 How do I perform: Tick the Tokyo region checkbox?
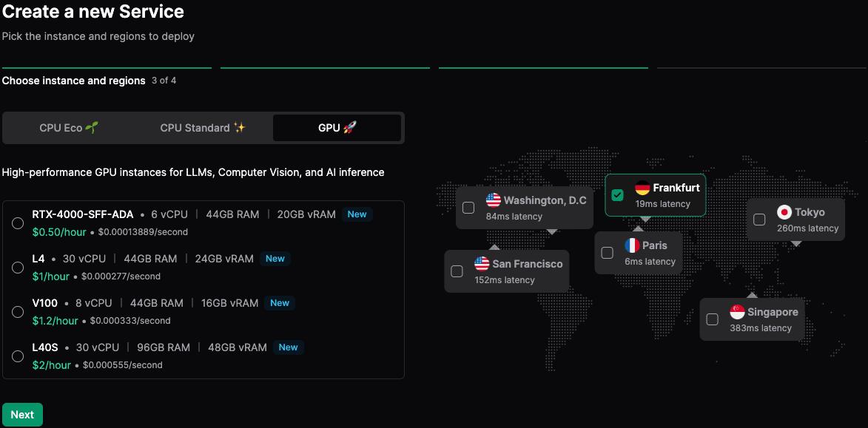(759, 220)
